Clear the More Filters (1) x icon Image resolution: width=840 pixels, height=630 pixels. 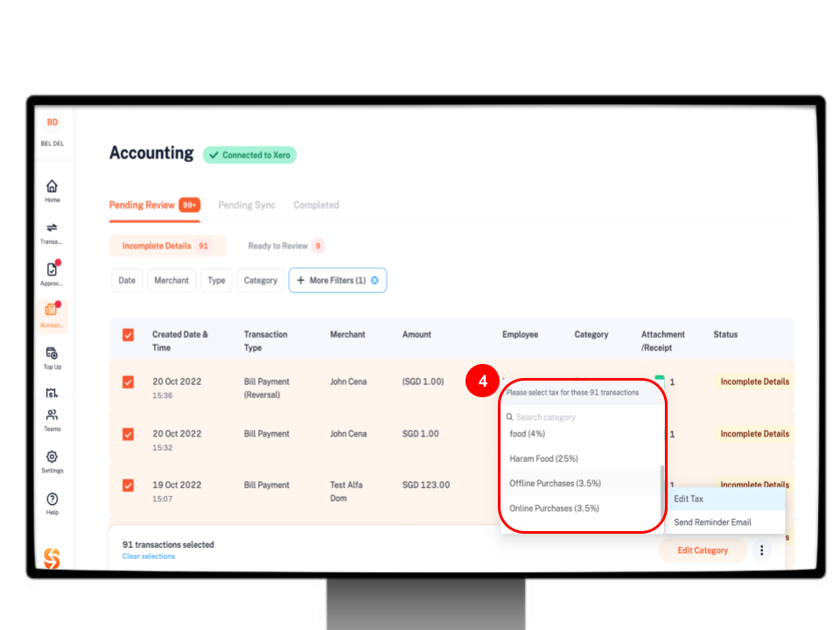(x=375, y=280)
